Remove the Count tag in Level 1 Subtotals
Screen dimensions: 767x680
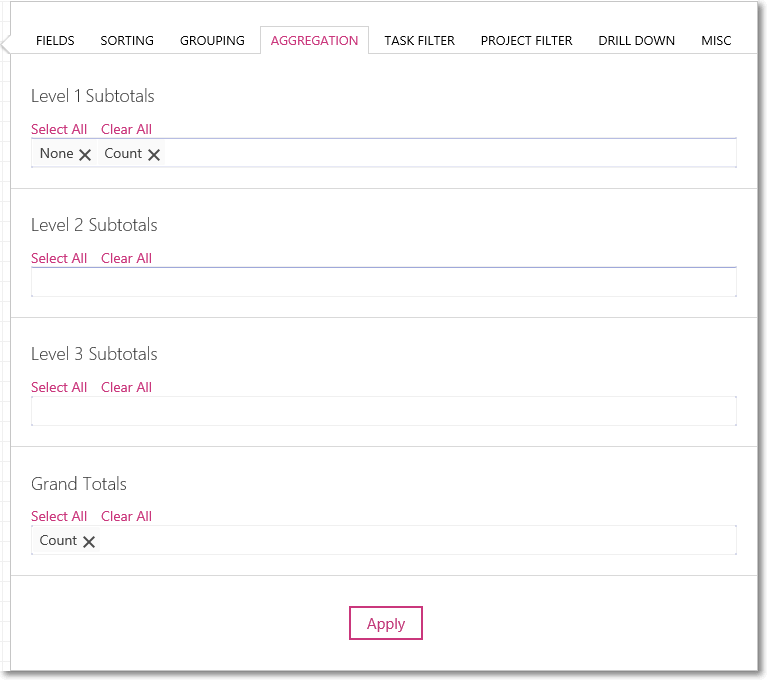(154, 155)
